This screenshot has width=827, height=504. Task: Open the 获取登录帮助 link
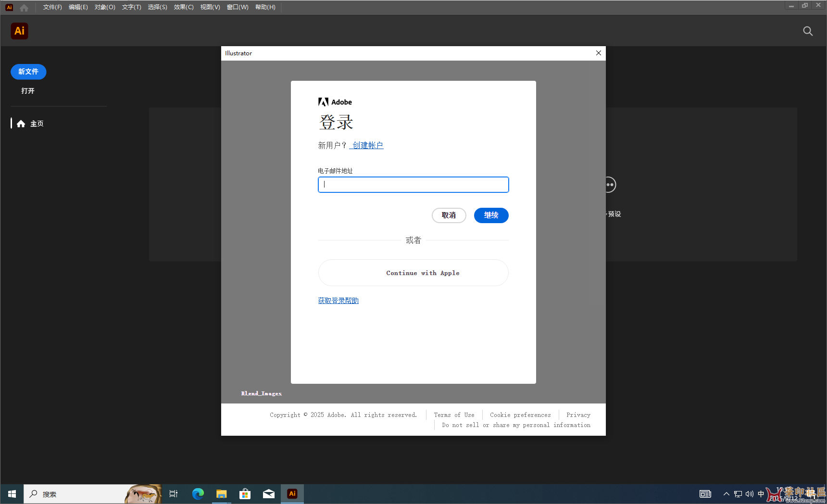(x=338, y=301)
